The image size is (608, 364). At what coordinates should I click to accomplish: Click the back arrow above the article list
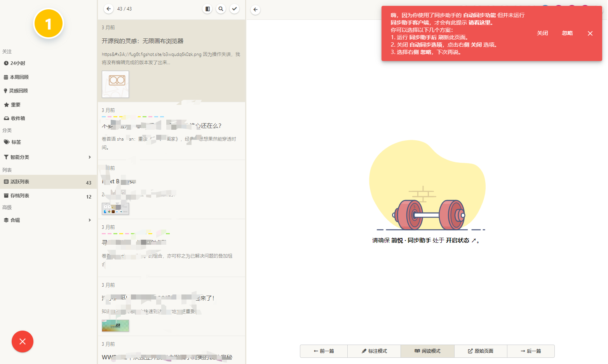tap(108, 9)
